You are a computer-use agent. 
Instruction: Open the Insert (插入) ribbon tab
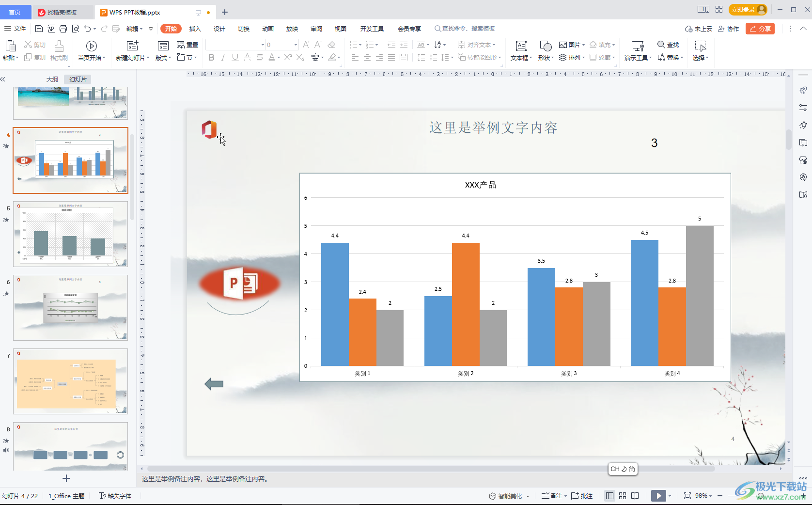click(x=195, y=29)
